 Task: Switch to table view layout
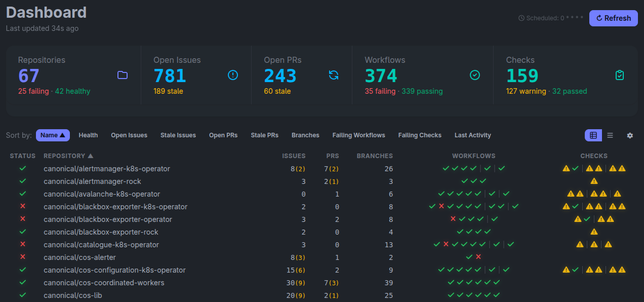coord(593,135)
